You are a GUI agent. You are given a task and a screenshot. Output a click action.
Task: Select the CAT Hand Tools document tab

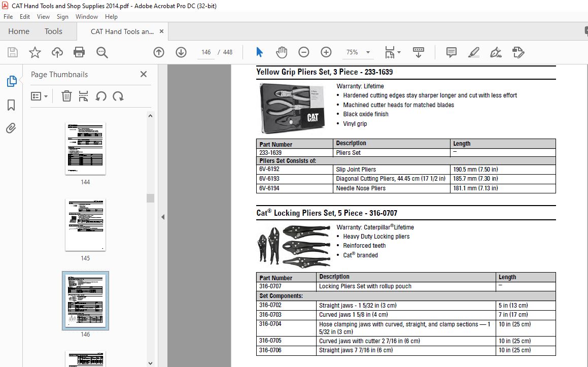point(122,31)
